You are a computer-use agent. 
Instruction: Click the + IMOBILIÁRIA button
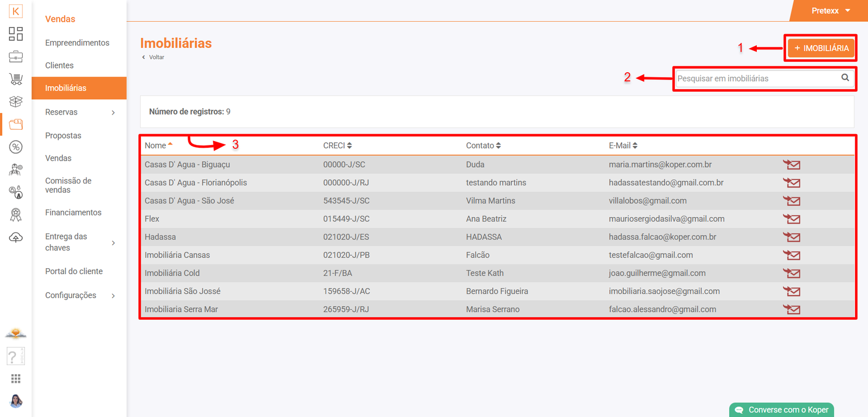click(821, 48)
